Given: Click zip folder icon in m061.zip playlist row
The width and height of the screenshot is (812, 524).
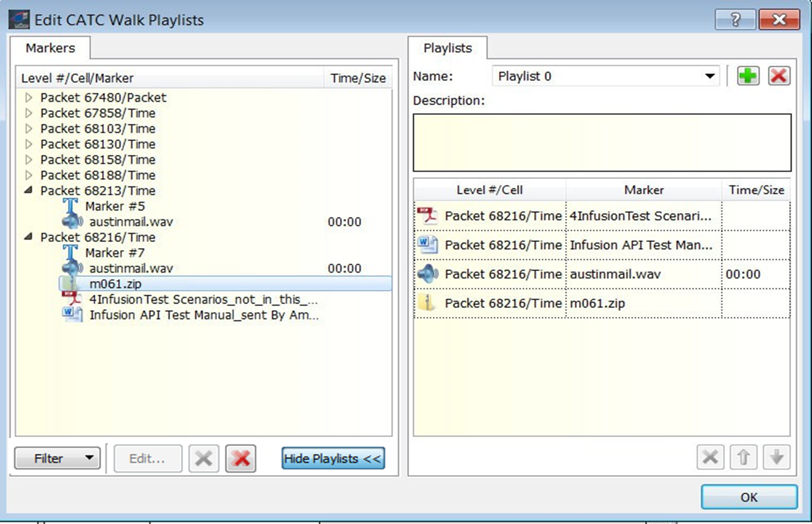Looking at the screenshot, I should click(x=427, y=303).
